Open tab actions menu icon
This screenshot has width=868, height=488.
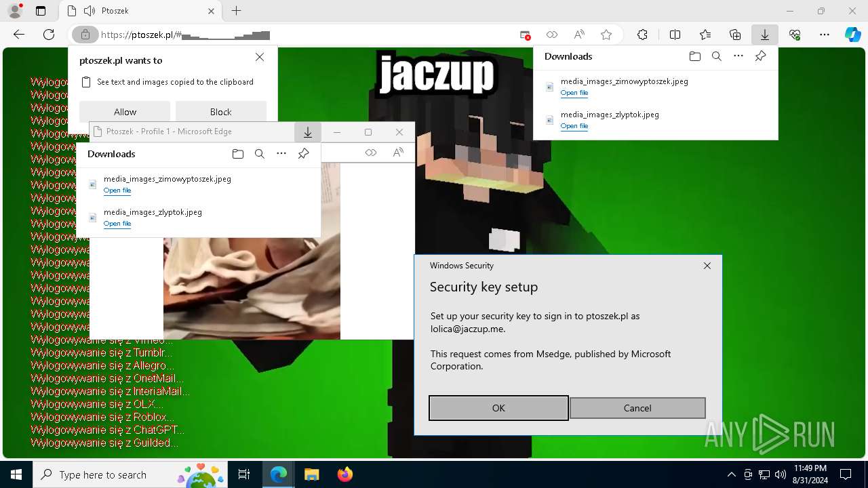(41, 11)
